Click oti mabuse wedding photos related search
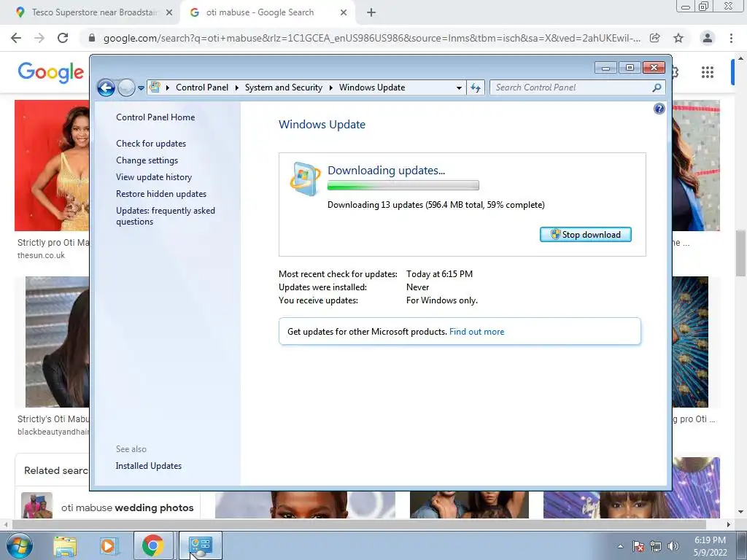The width and height of the screenshot is (747, 560). [109, 507]
